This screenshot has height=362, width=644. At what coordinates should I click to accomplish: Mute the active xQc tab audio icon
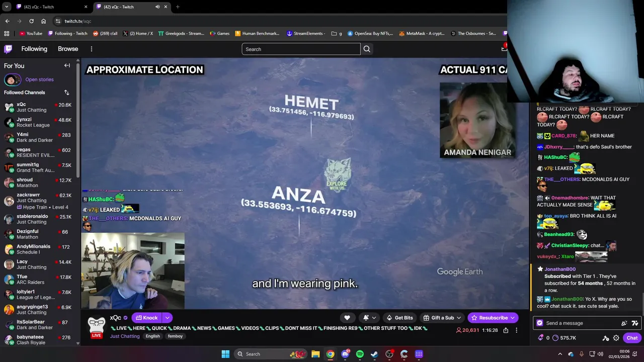157,7
